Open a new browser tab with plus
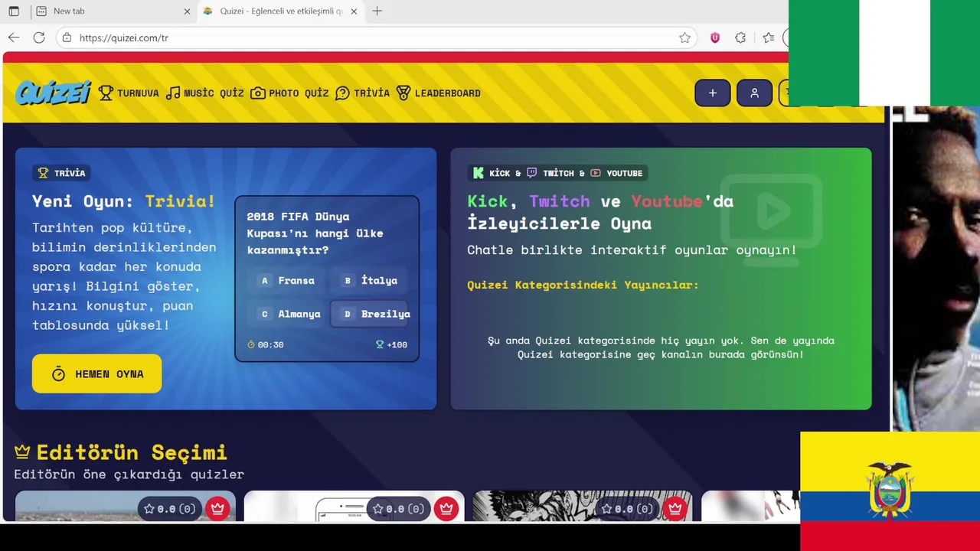The height and width of the screenshot is (551, 980). [x=377, y=11]
